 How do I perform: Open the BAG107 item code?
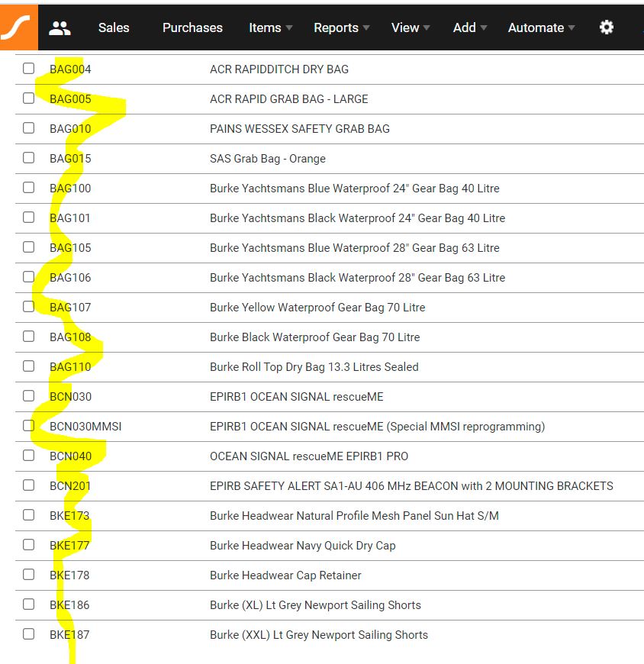pyautogui.click(x=70, y=308)
